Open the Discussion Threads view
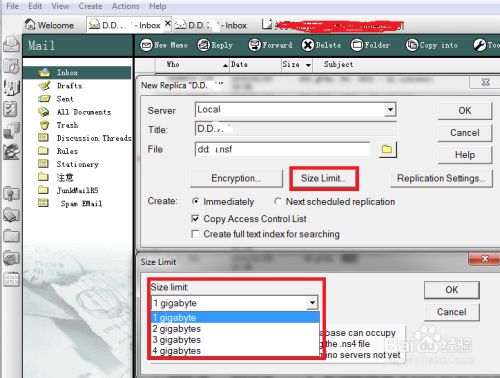The image size is (500, 378). tap(94, 138)
